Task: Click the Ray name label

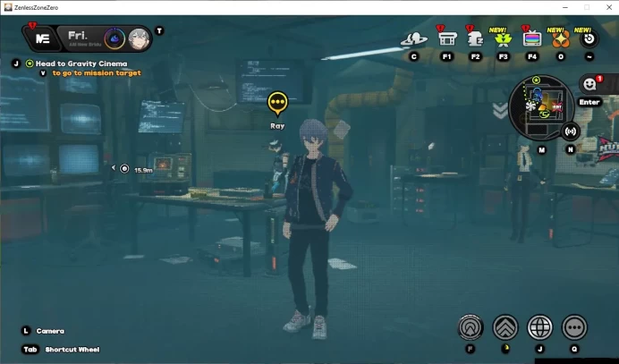Action: tap(277, 126)
